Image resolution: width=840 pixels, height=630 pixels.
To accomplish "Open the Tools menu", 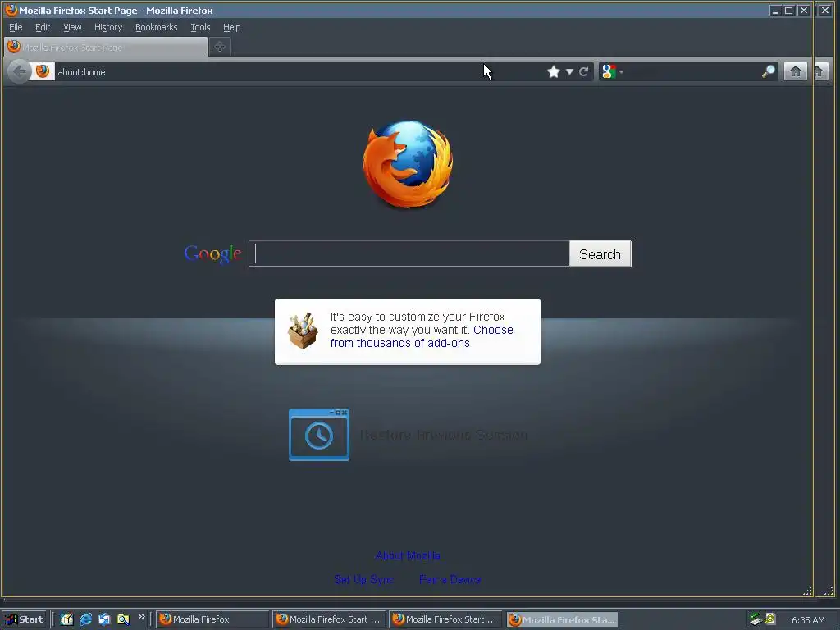I will pos(200,27).
